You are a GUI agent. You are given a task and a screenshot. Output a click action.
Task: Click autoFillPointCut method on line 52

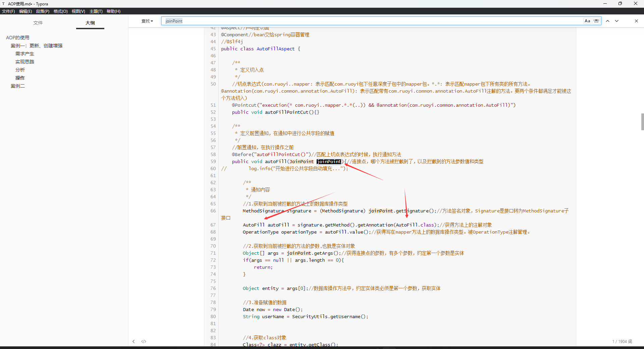[286, 112]
